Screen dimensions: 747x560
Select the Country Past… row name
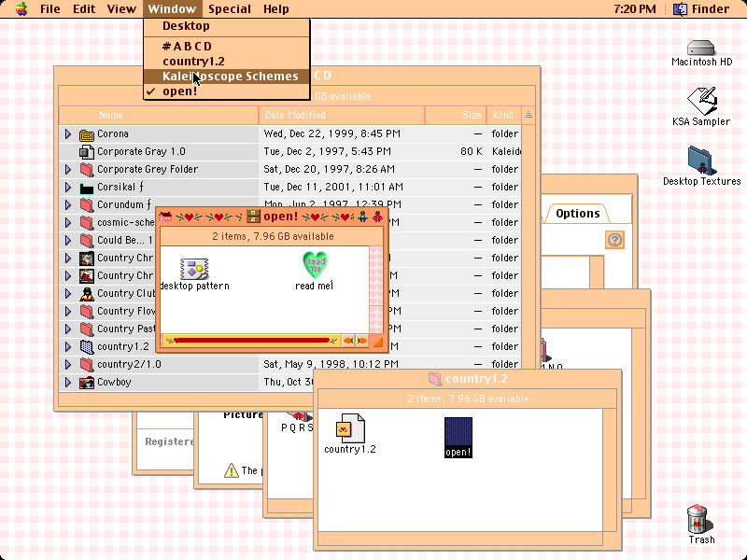(126, 329)
